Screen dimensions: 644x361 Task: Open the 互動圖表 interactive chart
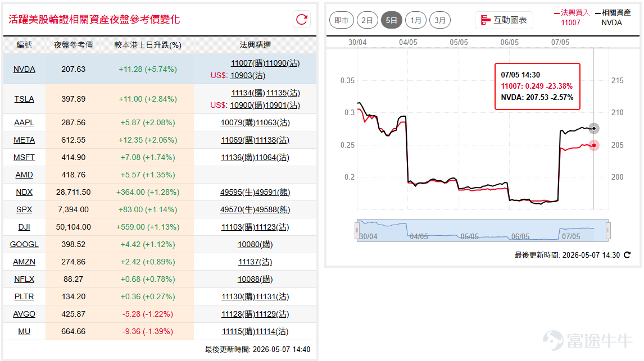504,20
